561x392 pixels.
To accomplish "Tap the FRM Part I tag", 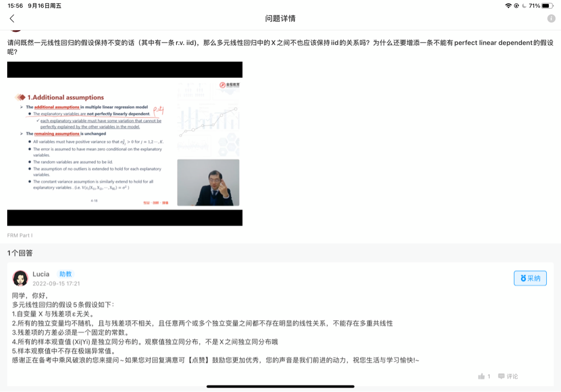I will pyautogui.click(x=20, y=235).
